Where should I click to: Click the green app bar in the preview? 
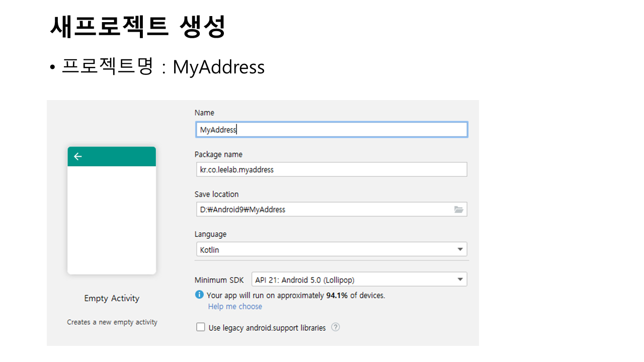pos(121,156)
